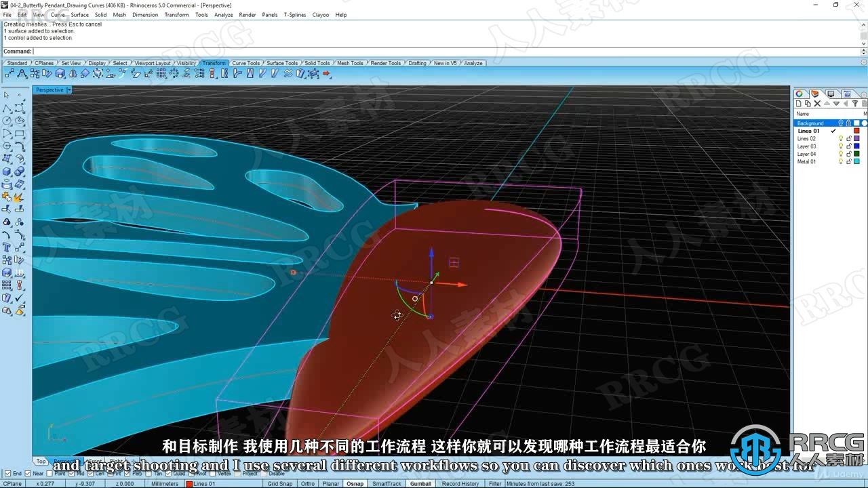Select the Background layer row
Screen dimensions: 868x488
[831, 123]
